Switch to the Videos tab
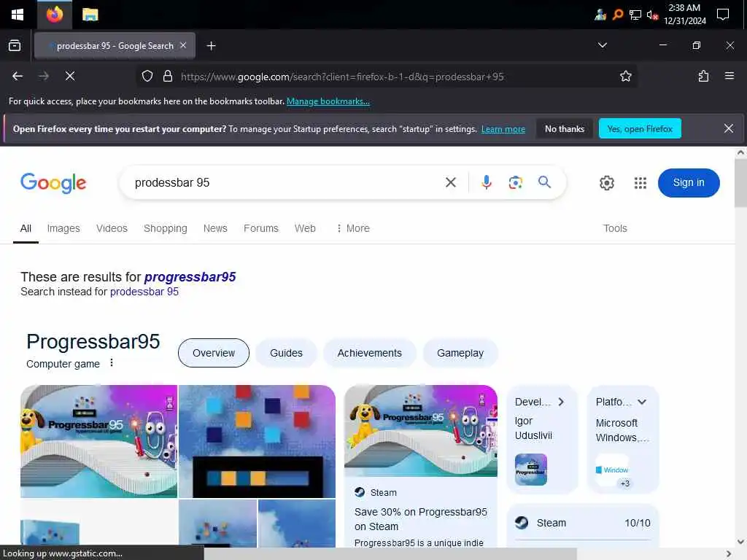This screenshot has width=747, height=560. pyautogui.click(x=112, y=228)
